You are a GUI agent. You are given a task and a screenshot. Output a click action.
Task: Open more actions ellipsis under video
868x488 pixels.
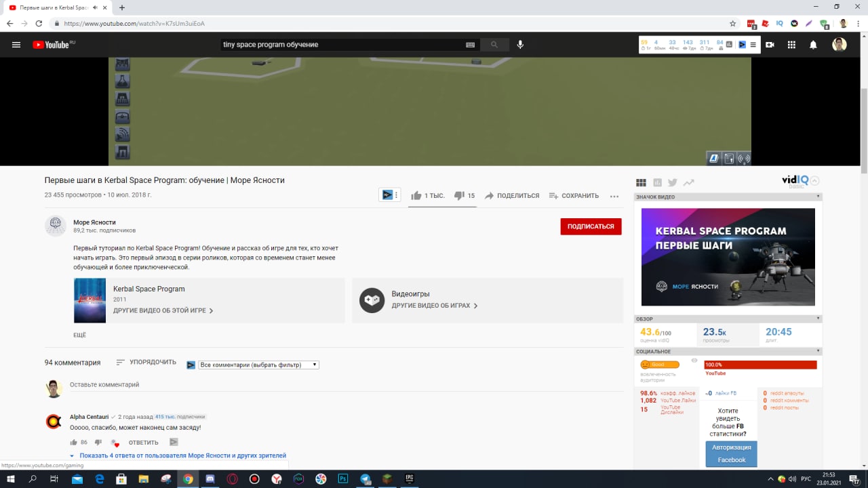[x=614, y=196]
